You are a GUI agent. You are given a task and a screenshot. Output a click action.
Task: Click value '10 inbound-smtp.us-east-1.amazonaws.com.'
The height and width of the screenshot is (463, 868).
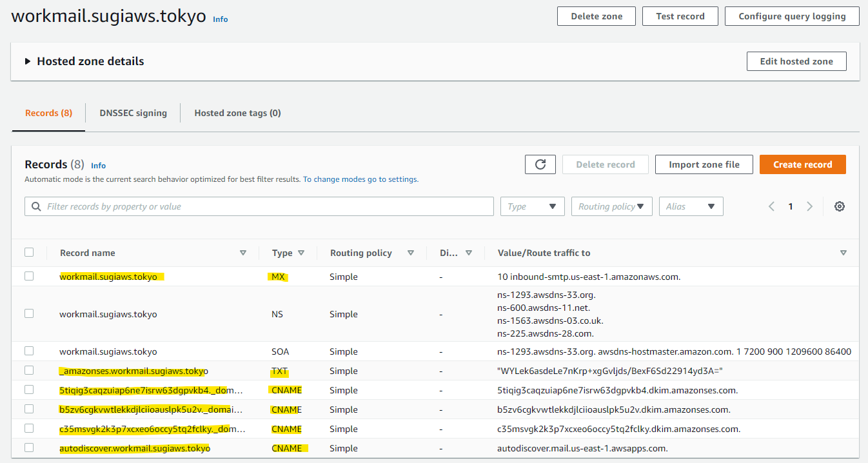point(589,277)
